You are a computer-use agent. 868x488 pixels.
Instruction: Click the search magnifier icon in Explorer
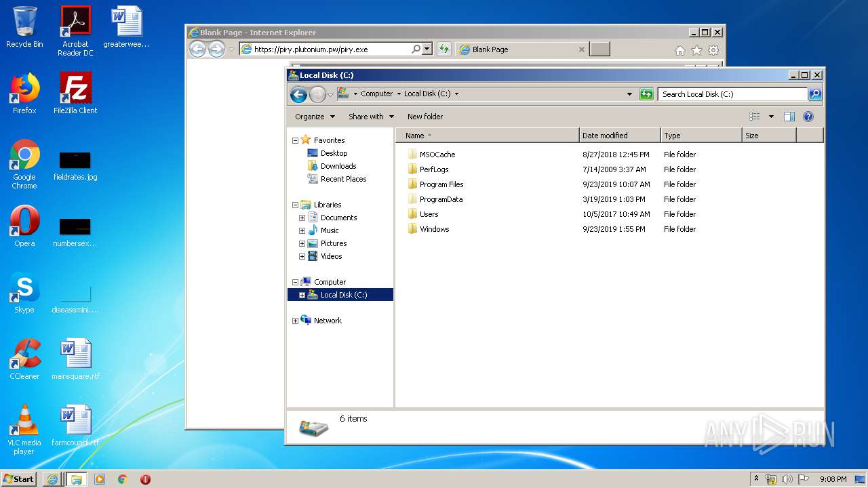pos(815,94)
